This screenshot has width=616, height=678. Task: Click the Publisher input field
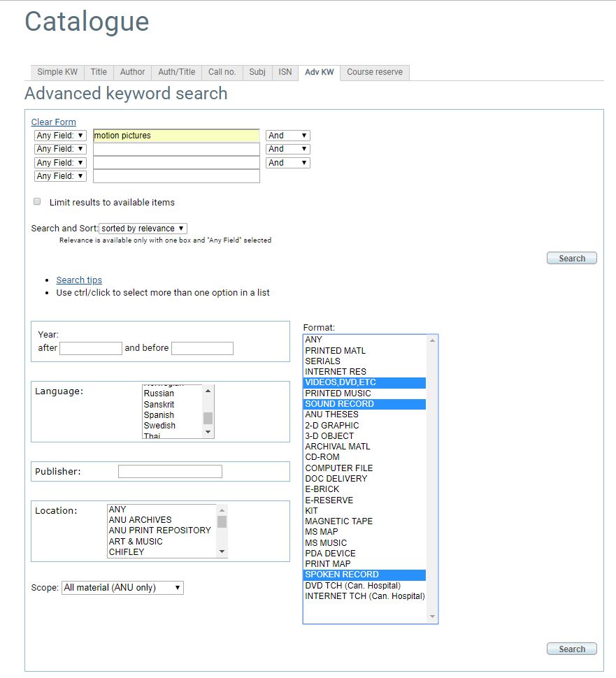tap(170, 471)
